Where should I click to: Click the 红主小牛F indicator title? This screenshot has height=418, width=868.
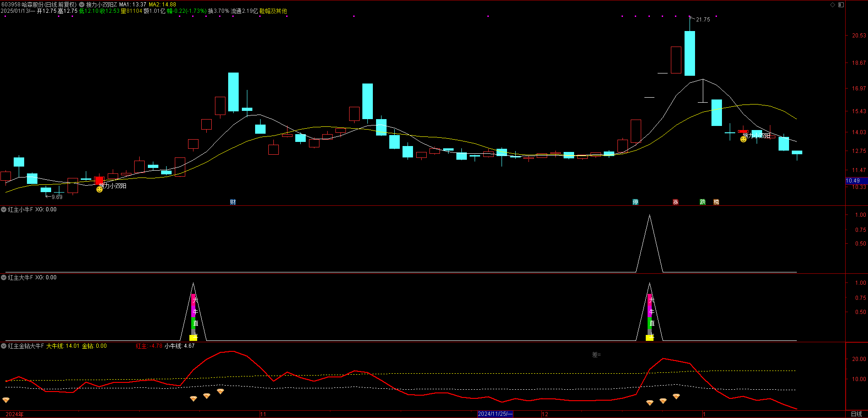click(21, 209)
